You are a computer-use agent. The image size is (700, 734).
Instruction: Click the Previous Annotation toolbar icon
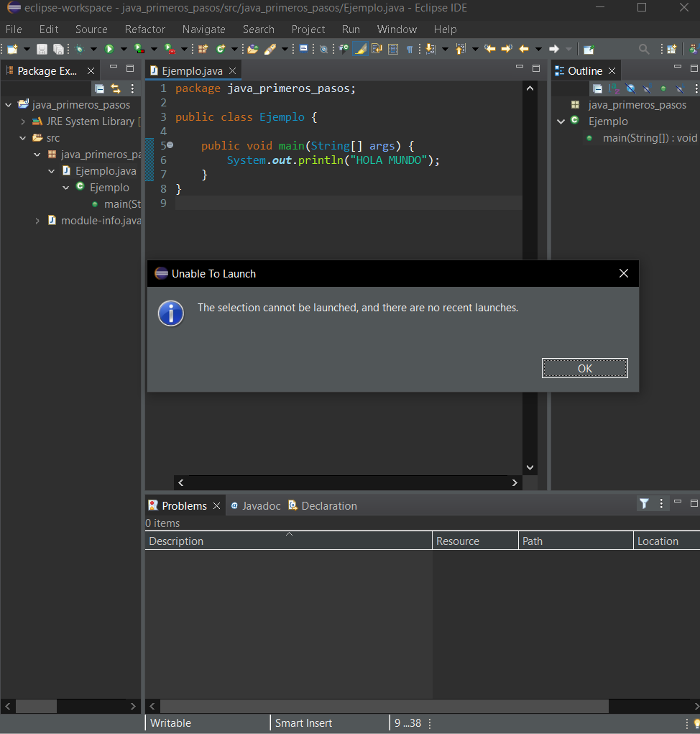461,49
